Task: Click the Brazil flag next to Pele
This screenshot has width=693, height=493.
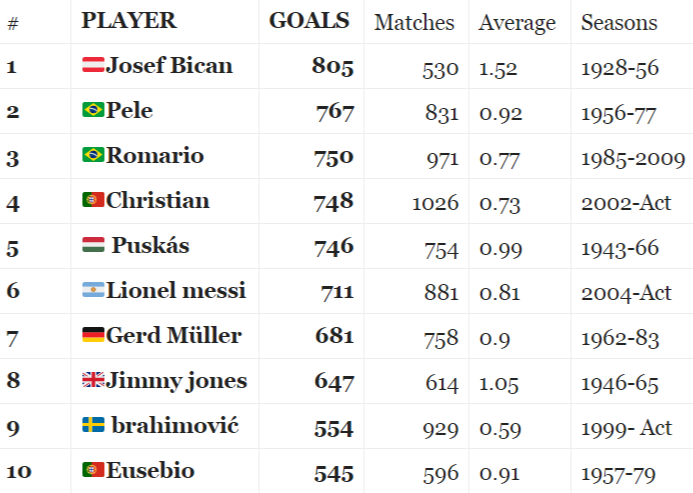Action: 93,111
